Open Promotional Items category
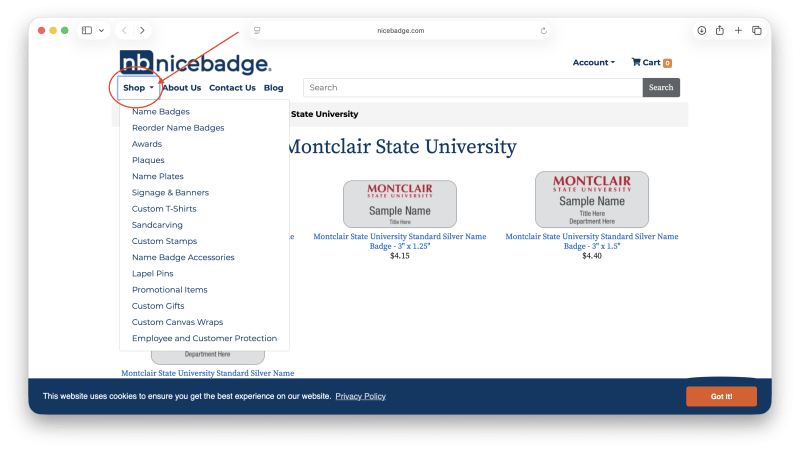The height and width of the screenshot is (450, 800). tap(169, 290)
